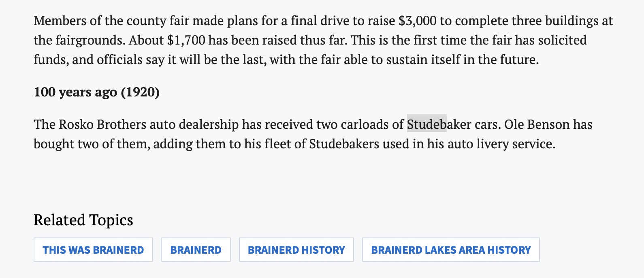
Task: Click the word officials in the fair paragraph
Action: click(119, 60)
